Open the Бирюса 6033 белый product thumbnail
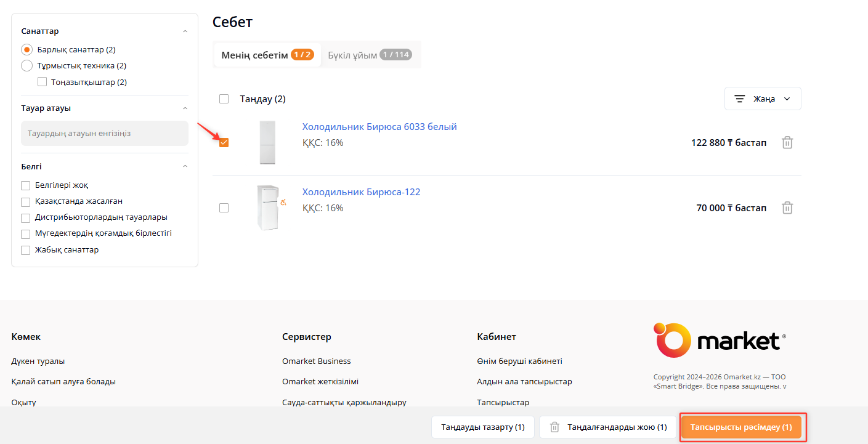Viewport: 868px width, 444px height. [x=267, y=143]
